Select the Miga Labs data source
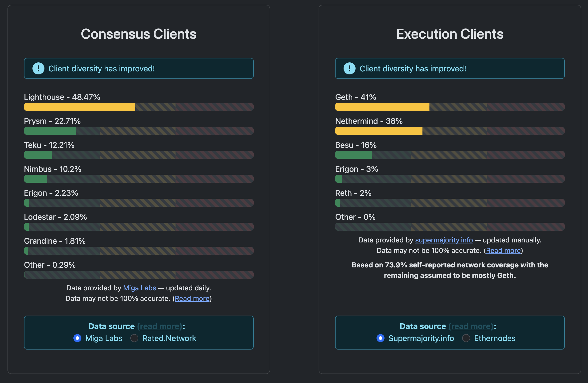This screenshot has height=383, width=588. point(77,338)
